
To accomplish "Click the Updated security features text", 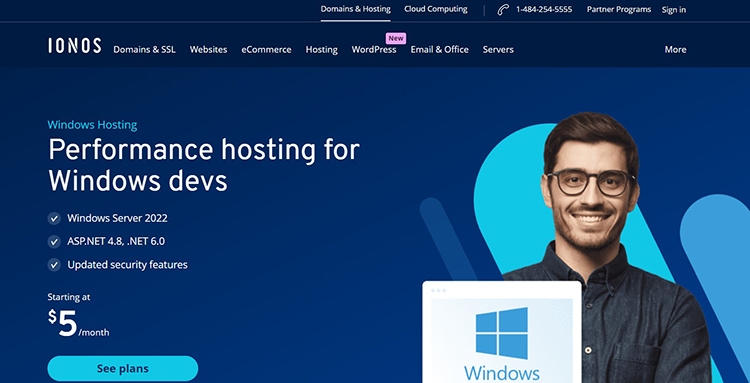I will (x=128, y=265).
